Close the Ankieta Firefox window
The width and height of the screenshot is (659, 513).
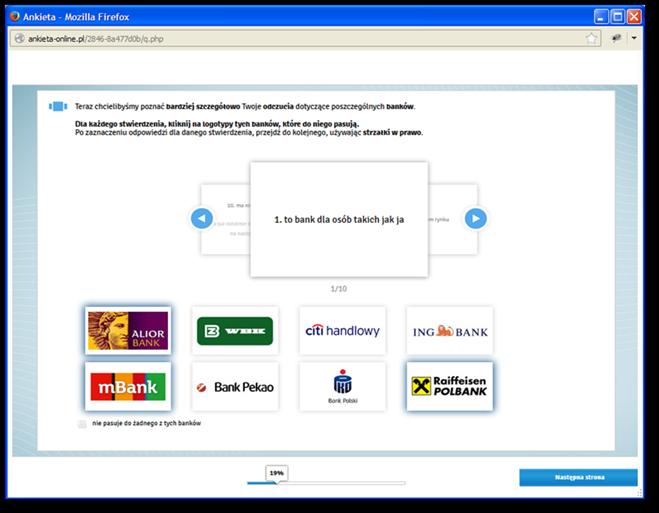pos(634,17)
